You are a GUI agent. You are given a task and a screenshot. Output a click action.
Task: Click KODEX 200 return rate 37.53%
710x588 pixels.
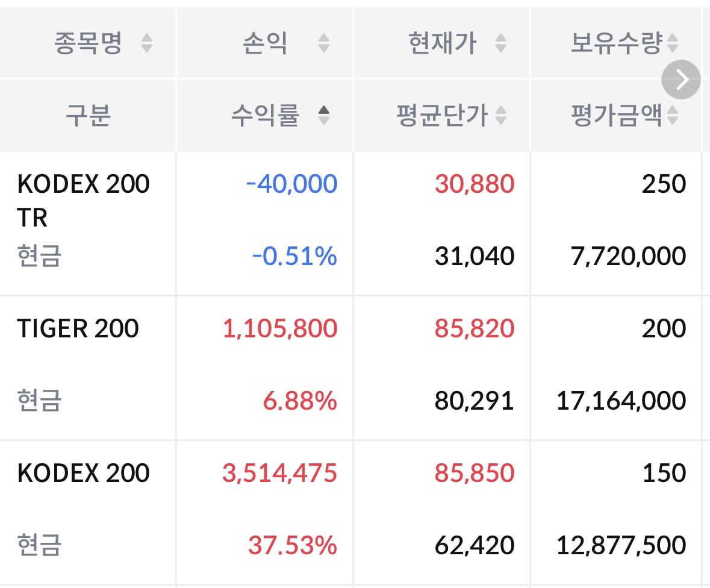tap(292, 546)
